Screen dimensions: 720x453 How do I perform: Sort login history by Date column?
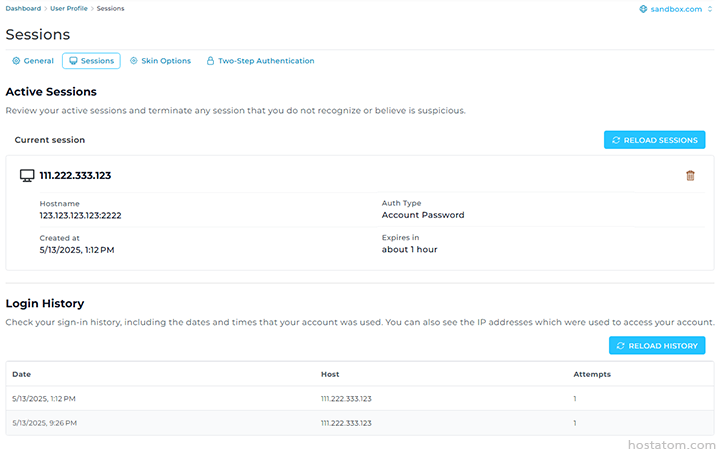[21, 374]
